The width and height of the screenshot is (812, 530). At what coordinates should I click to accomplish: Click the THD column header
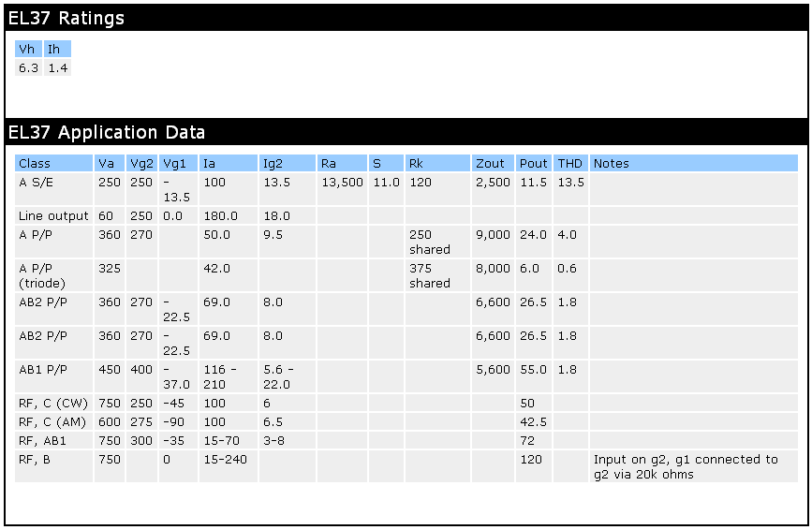click(570, 164)
